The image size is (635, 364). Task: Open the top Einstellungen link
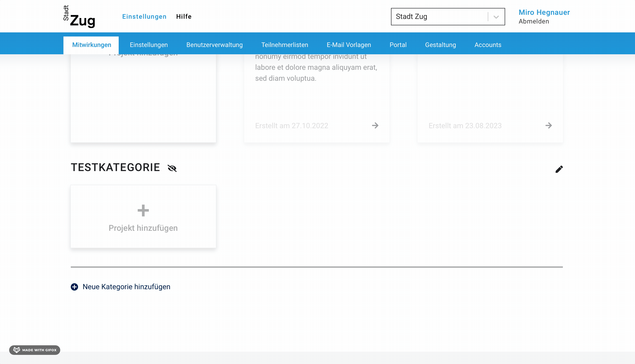144,16
